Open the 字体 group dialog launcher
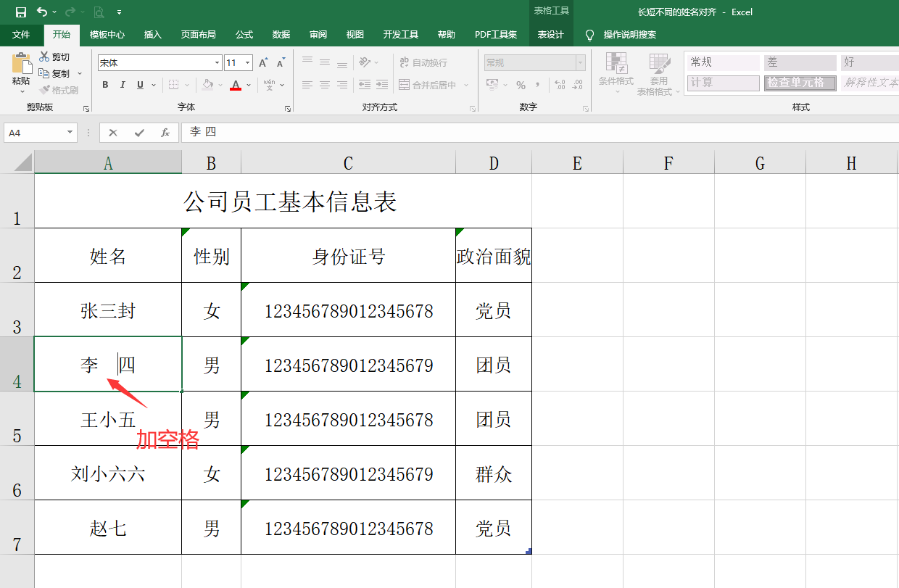The image size is (899, 588). click(x=288, y=108)
